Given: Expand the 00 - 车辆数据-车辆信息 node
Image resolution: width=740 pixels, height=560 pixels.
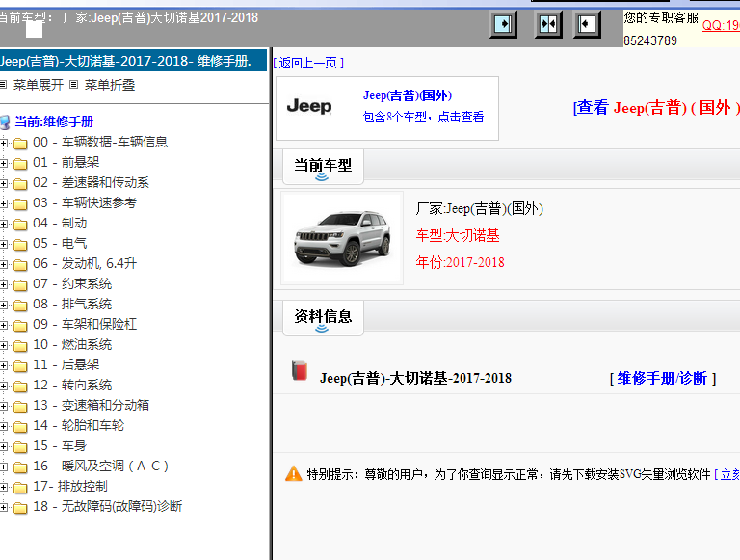Looking at the screenshot, I should 3,143.
